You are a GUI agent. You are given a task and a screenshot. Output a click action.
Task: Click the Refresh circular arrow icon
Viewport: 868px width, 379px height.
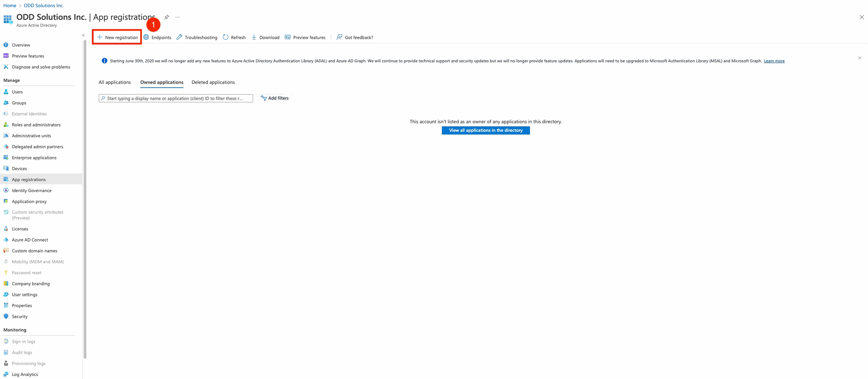[226, 37]
